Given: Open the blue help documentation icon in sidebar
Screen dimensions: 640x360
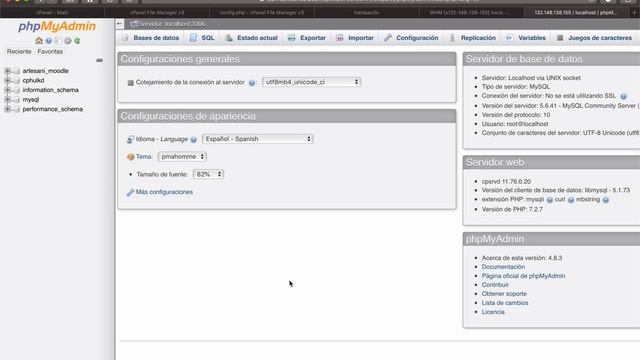Looking at the screenshot, I should [x=49, y=40].
